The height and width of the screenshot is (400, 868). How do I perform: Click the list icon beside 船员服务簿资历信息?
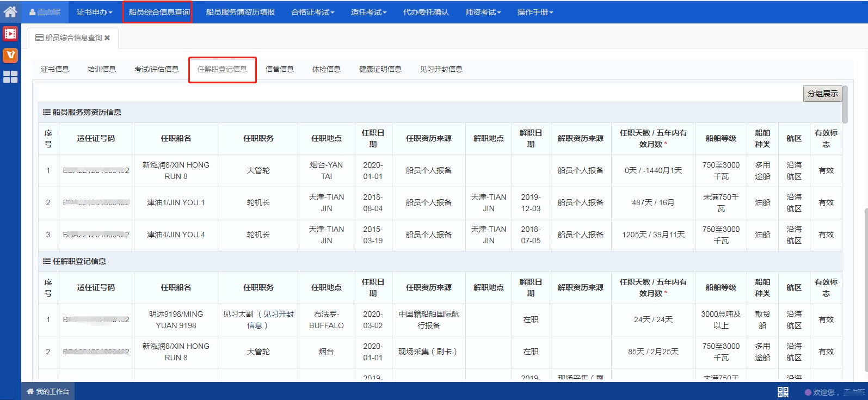(x=47, y=112)
